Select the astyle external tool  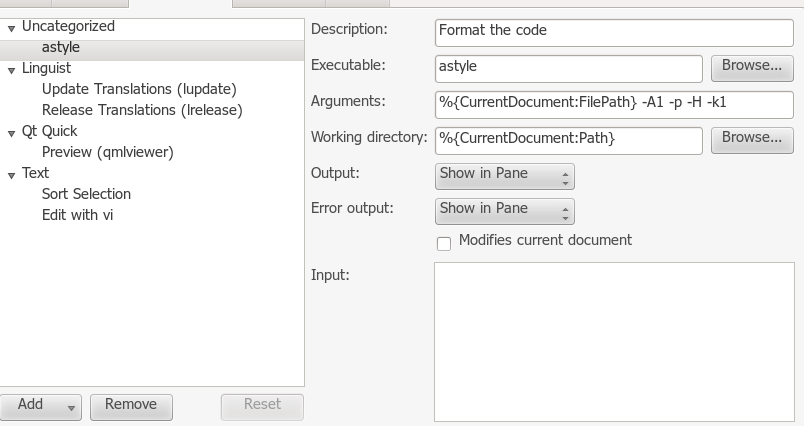pos(61,47)
